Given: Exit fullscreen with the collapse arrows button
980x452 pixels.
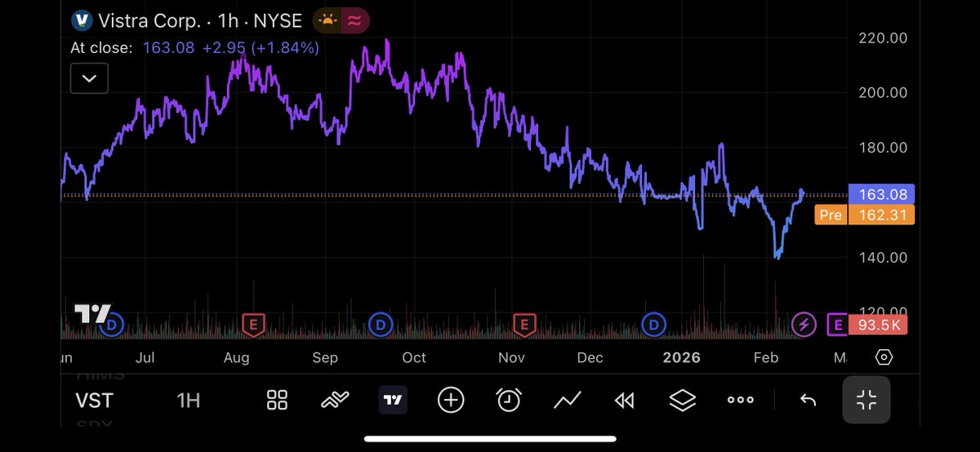Looking at the screenshot, I should click(866, 400).
